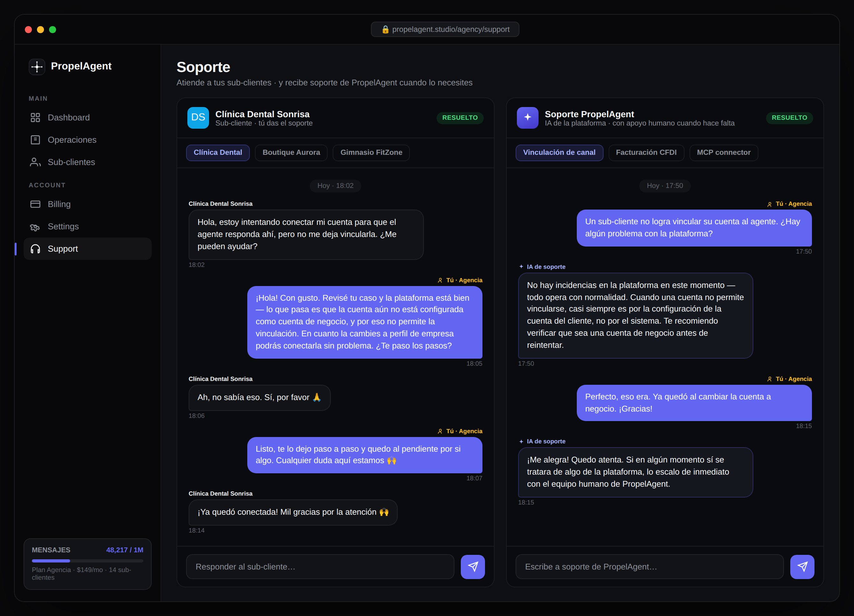Send reply to the sub-cliente
Screen dimensions: 854x616
[x=473, y=567]
